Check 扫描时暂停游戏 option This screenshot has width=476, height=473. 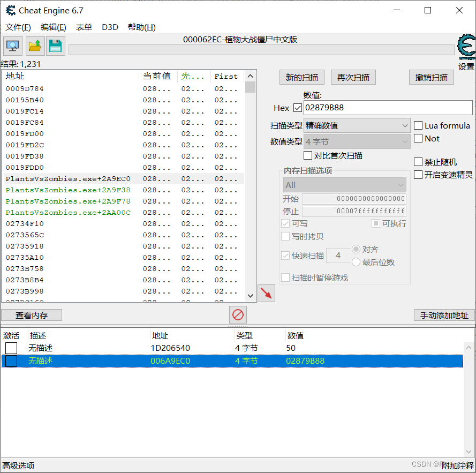[285, 277]
